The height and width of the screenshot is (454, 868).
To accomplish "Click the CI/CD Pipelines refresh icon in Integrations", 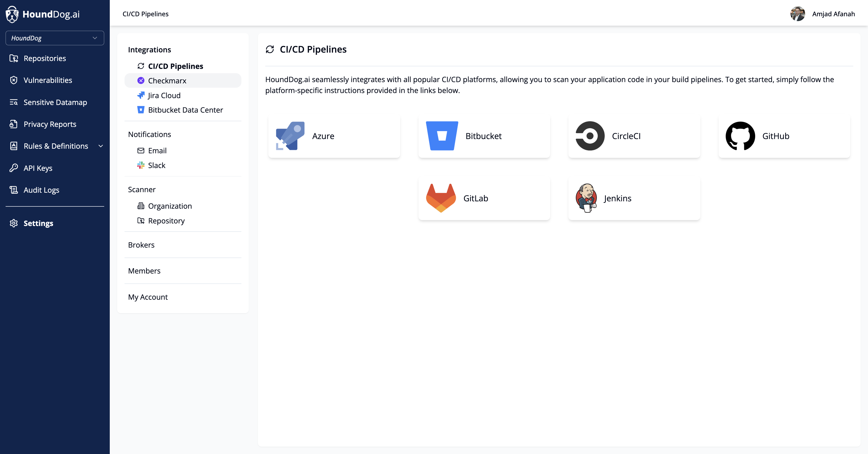I will (x=141, y=66).
